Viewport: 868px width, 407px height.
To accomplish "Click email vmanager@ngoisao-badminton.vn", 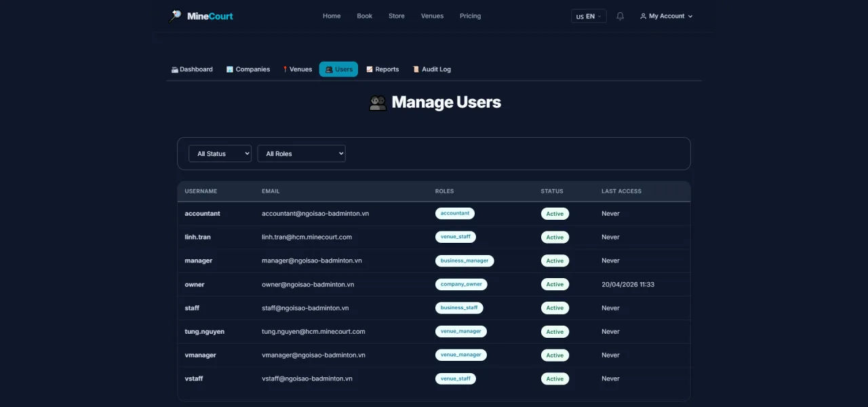I will [x=313, y=355].
